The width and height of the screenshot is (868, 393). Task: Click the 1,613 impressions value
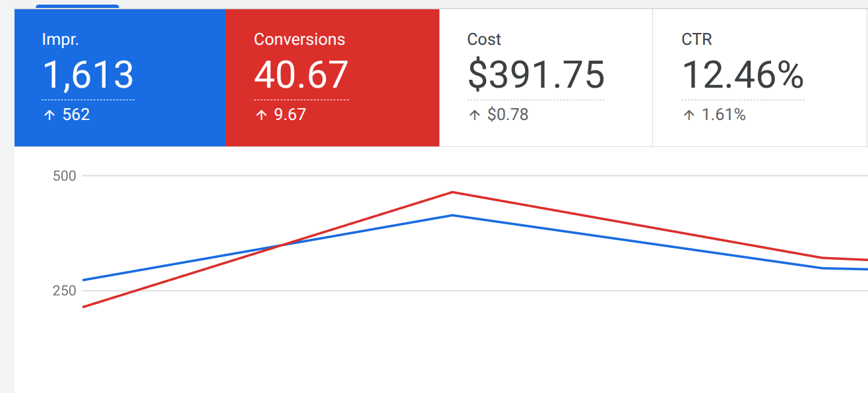88,75
